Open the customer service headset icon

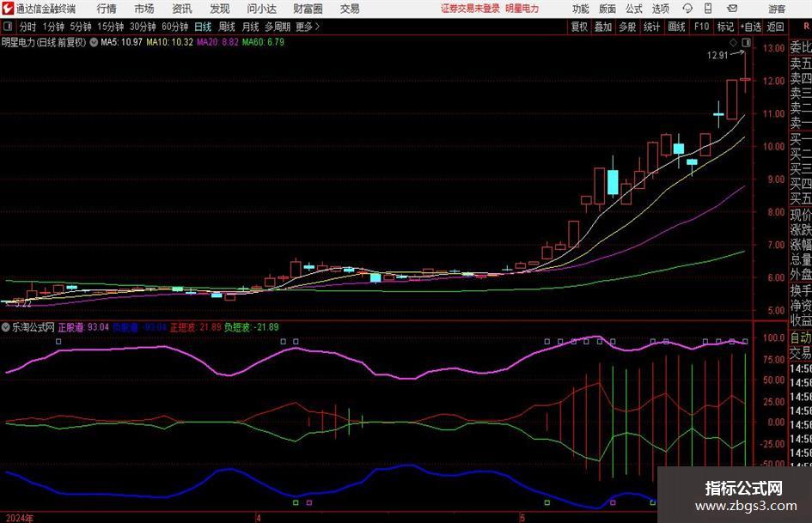point(687,9)
